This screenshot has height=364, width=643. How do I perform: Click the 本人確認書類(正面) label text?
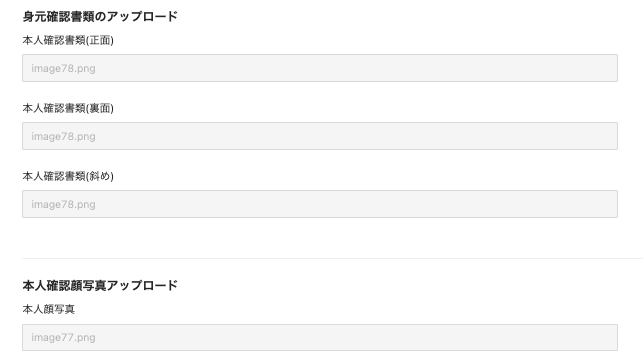68,40
